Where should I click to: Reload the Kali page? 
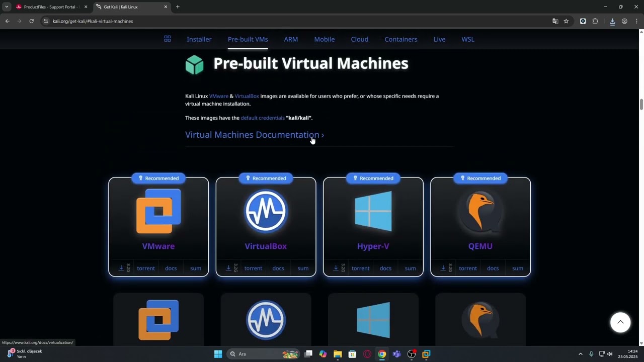point(31,21)
